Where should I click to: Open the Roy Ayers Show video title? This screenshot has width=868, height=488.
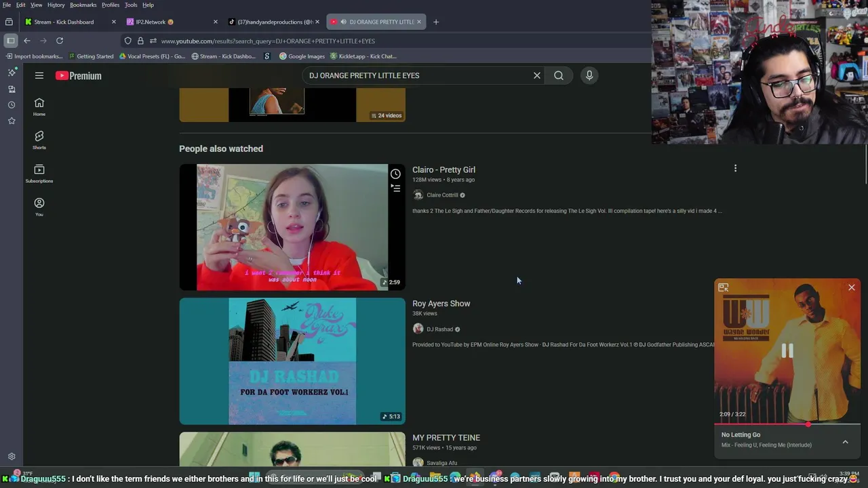tap(441, 304)
